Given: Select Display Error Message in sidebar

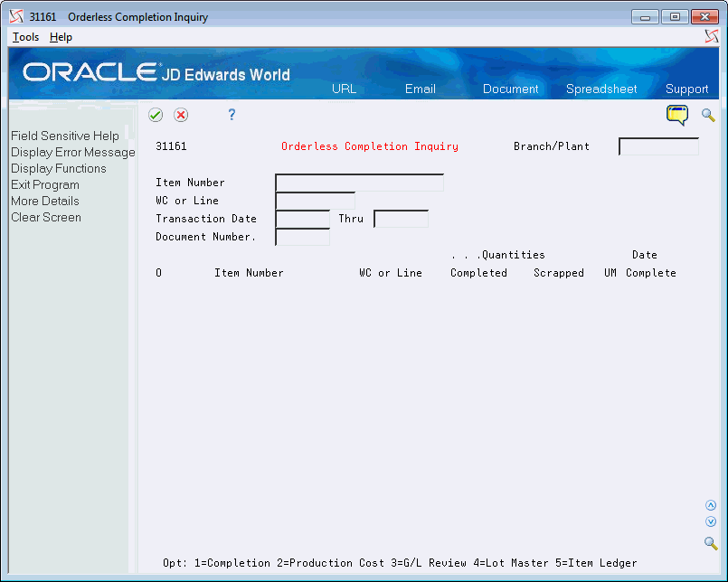Looking at the screenshot, I should point(73,152).
